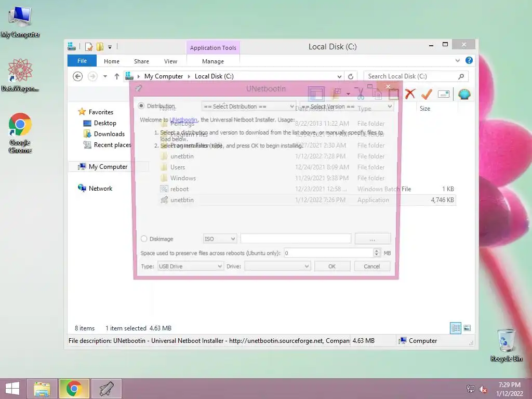
Task: Click the persistence space MB value field
Action: point(328,253)
